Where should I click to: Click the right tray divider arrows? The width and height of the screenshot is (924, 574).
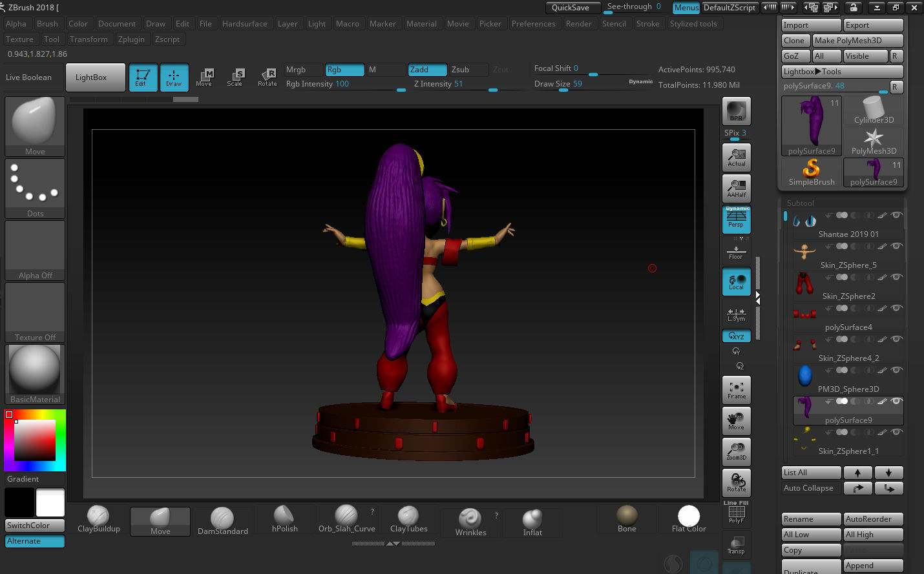click(757, 298)
